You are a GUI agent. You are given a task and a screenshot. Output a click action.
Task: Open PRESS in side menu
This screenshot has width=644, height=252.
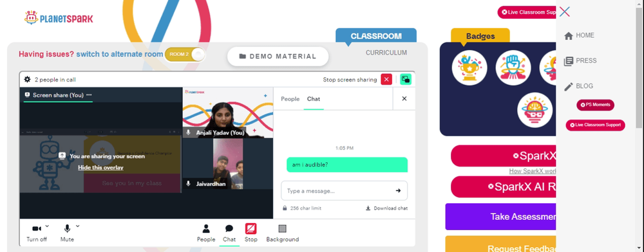pyautogui.click(x=580, y=61)
